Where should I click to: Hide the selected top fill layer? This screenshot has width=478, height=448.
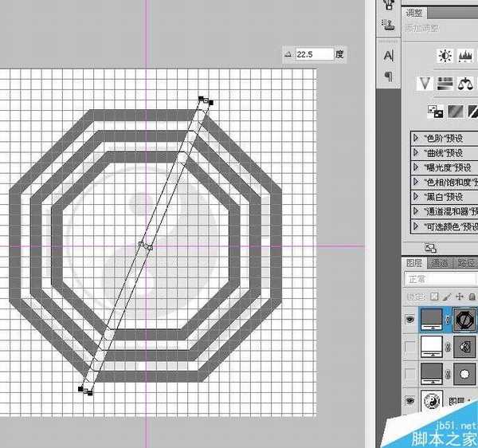410,320
